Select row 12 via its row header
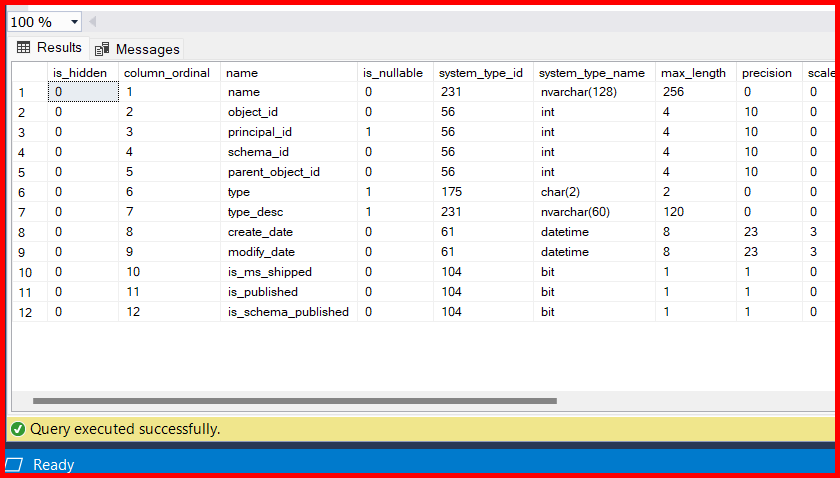 (x=28, y=312)
